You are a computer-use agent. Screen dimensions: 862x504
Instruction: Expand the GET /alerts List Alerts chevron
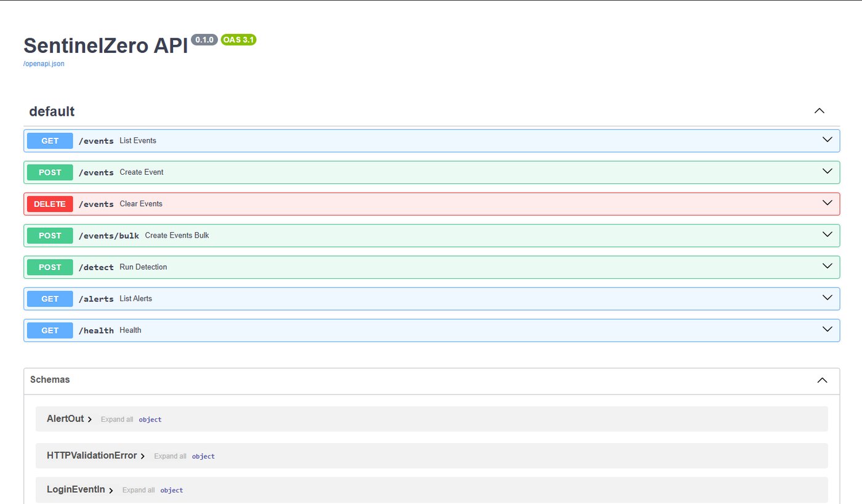pyautogui.click(x=828, y=298)
